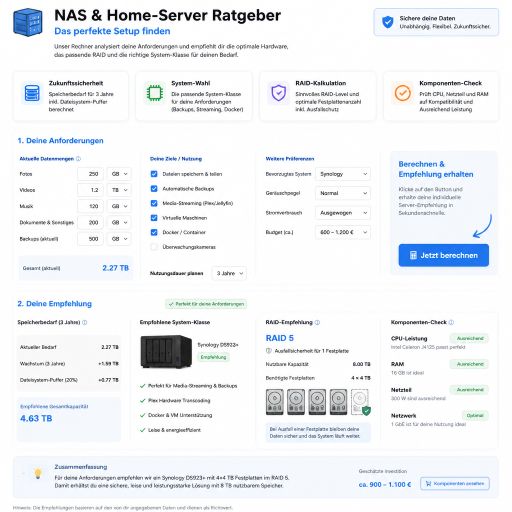Click the 2. Deine Empfehlung section heading

[x=55, y=304]
